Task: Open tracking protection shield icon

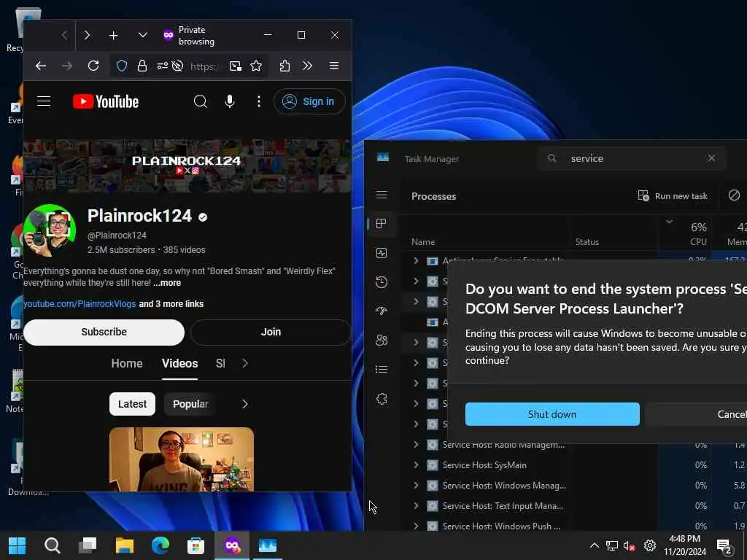Action: (x=122, y=66)
